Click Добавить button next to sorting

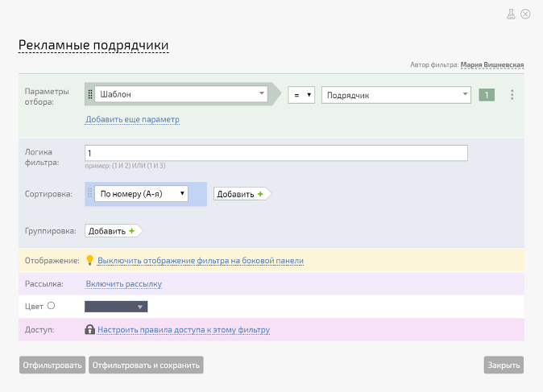point(240,194)
